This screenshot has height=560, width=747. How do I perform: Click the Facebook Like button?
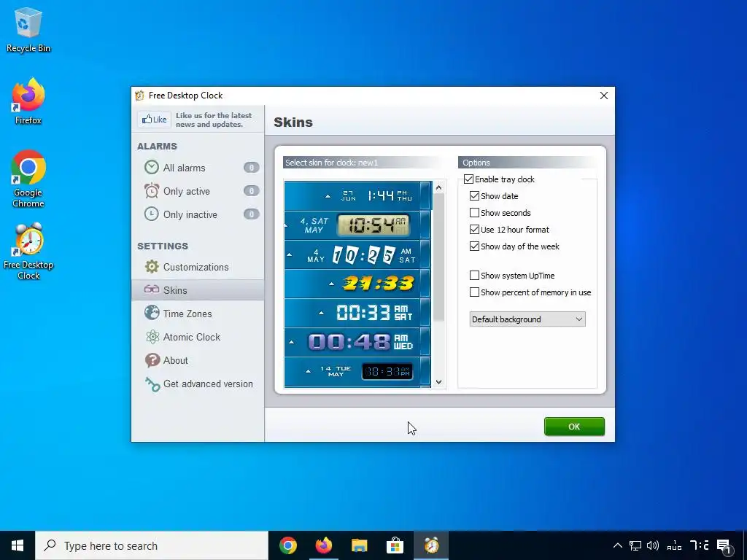pos(155,120)
